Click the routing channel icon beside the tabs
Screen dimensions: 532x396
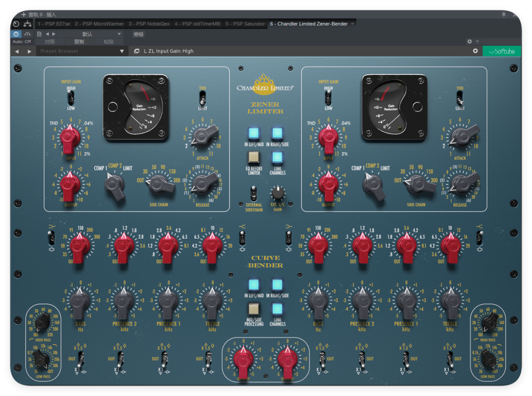28,24
